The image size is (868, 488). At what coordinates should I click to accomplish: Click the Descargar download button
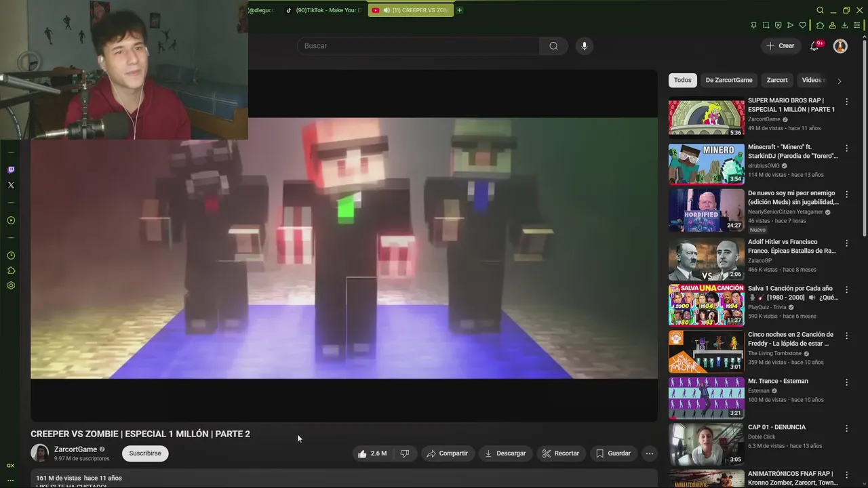(x=505, y=453)
